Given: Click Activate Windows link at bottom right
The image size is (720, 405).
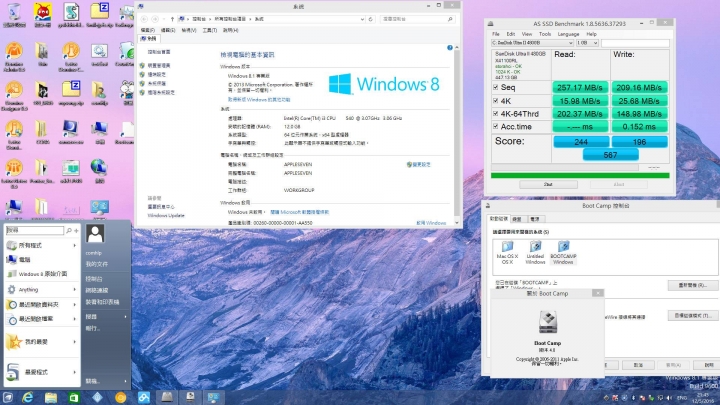Looking at the screenshot, I should [431, 223].
